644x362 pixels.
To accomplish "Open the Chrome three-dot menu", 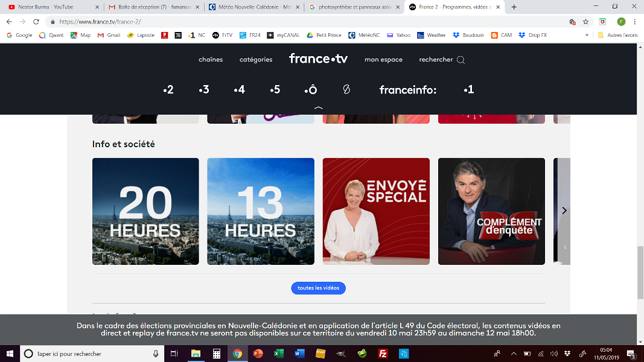I will tap(634, 22).
